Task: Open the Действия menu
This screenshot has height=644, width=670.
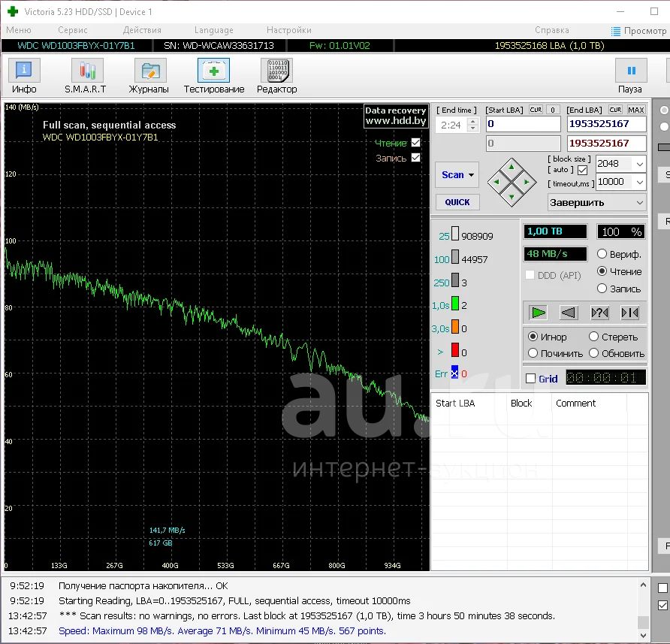Action: coord(142,30)
